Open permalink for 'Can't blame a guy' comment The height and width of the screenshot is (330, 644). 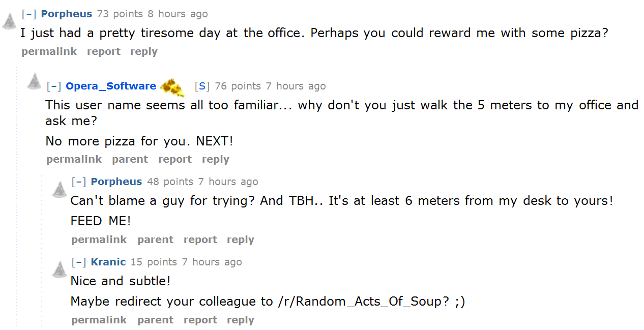[99, 240]
